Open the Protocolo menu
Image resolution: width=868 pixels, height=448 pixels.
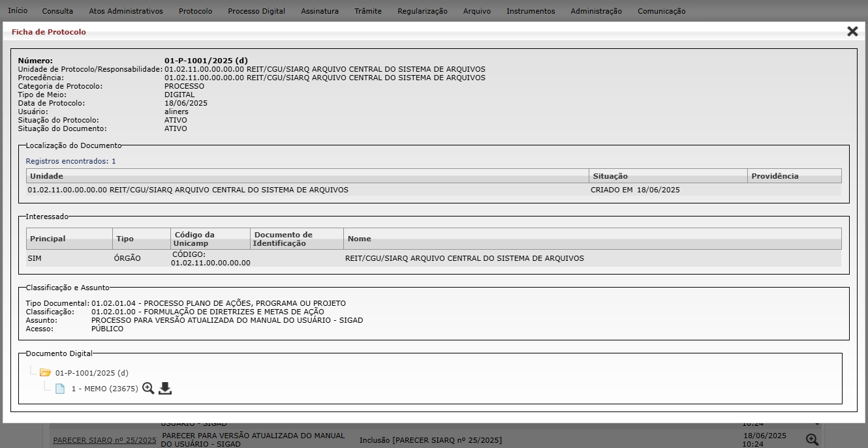tap(195, 11)
